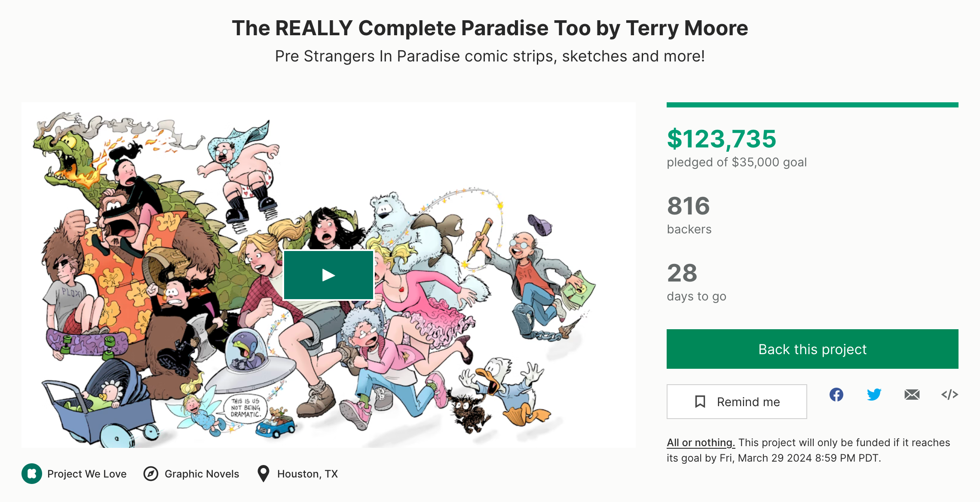This screenshot has height=502, width=980.
Task: Share project via email envelope icon
Action: pos(912,395)
